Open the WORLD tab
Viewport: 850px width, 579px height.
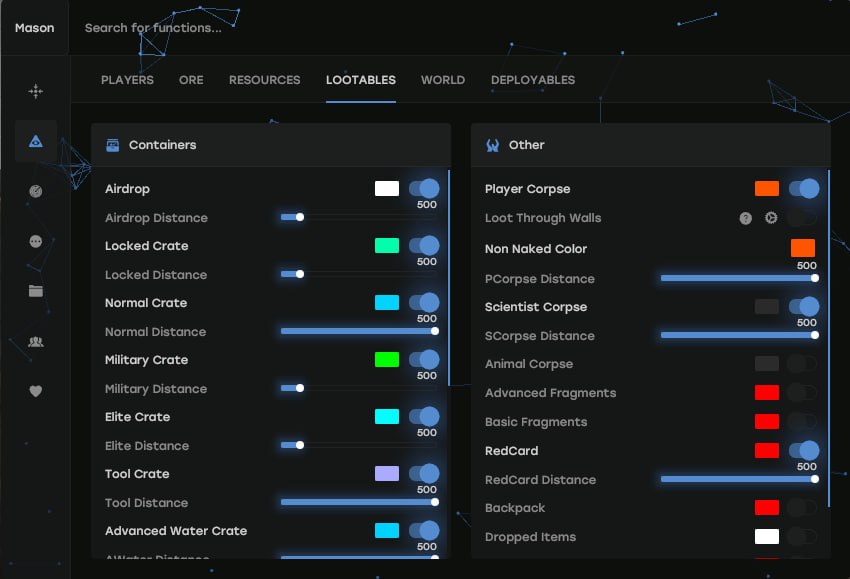click(442, 80)
